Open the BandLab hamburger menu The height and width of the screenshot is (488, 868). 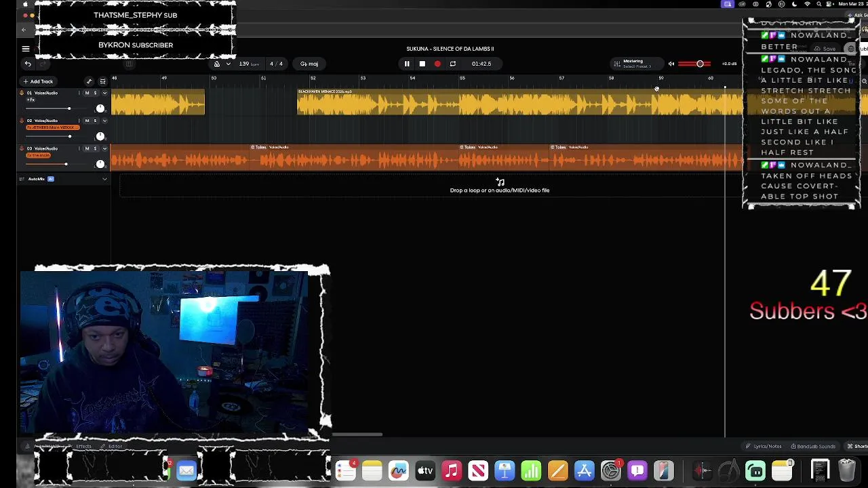[26, 49]
